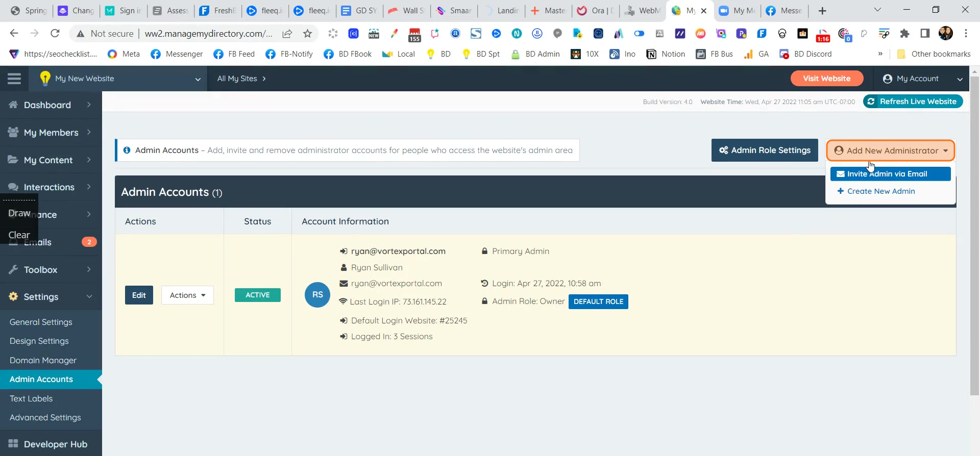The height and width of the screenshot is (456, 980).
Task: Open the Notion bookmark
Action: point(666,54)
